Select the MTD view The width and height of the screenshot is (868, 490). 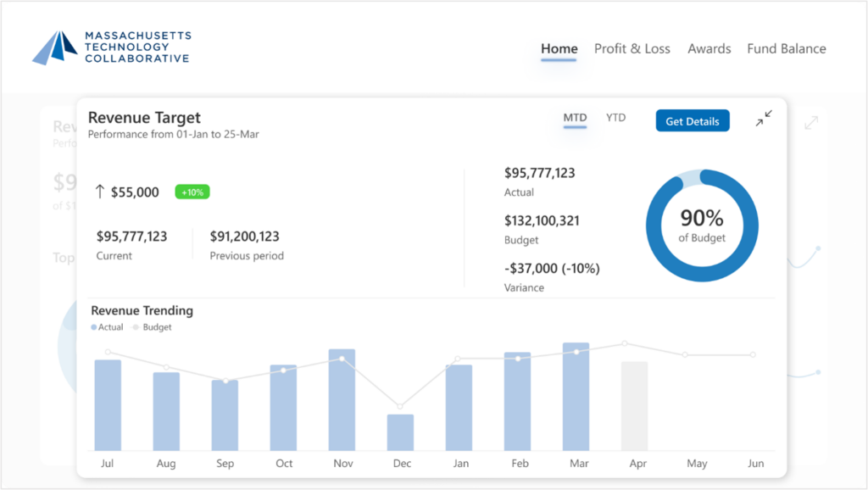coord(575,118)
